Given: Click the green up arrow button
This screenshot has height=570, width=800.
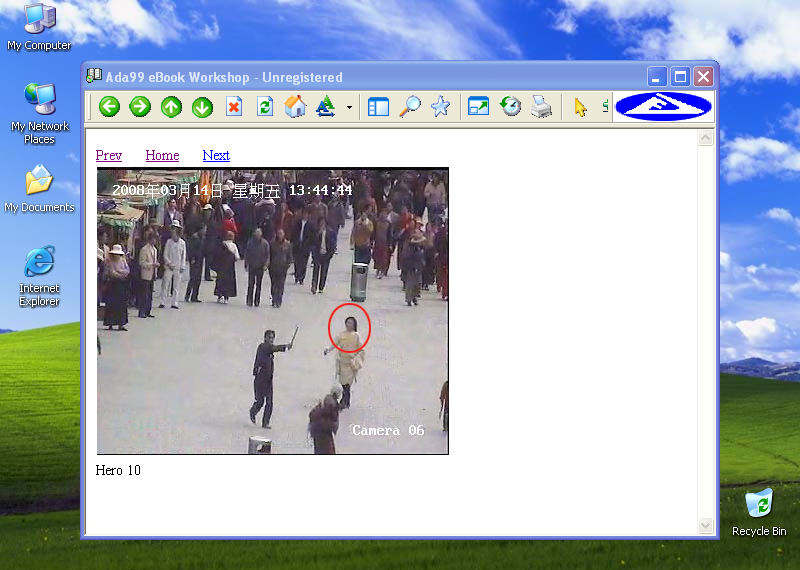Looking at the screenshot, I should point(171,107).
